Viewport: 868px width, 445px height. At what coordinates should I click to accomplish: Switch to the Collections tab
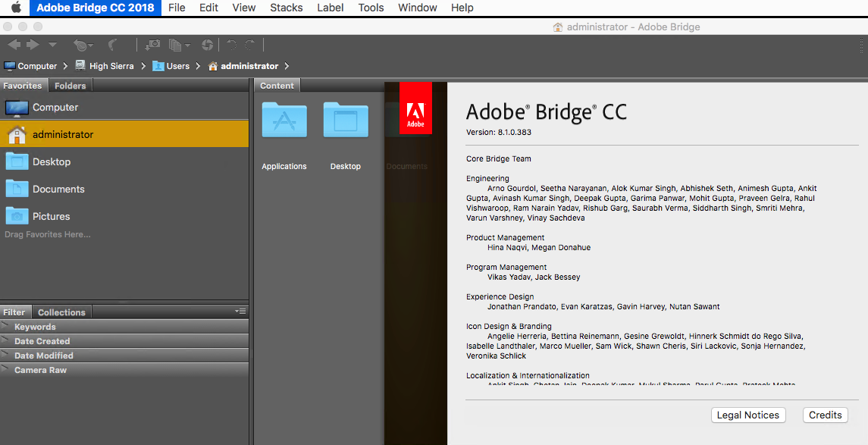61,312
